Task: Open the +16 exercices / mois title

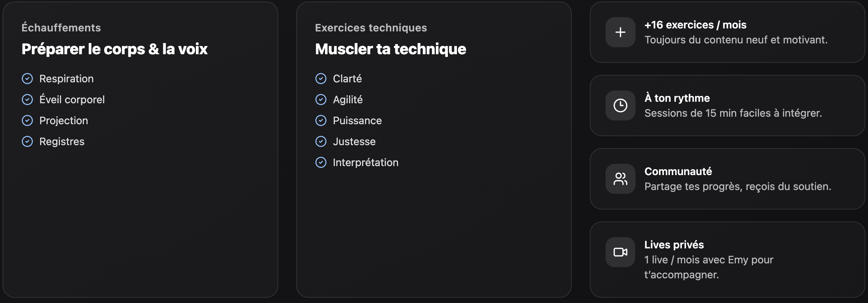Action: click(x=695, y=25)
